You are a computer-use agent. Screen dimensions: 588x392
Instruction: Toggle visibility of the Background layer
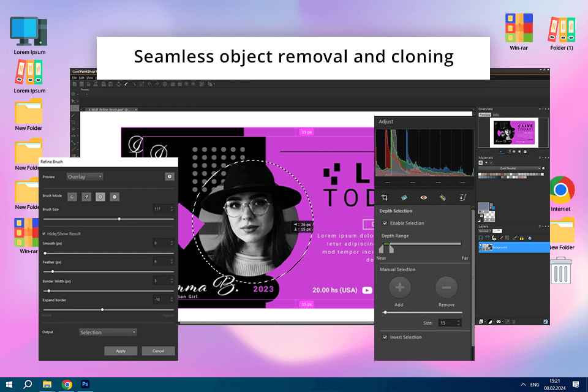point(480,245)
